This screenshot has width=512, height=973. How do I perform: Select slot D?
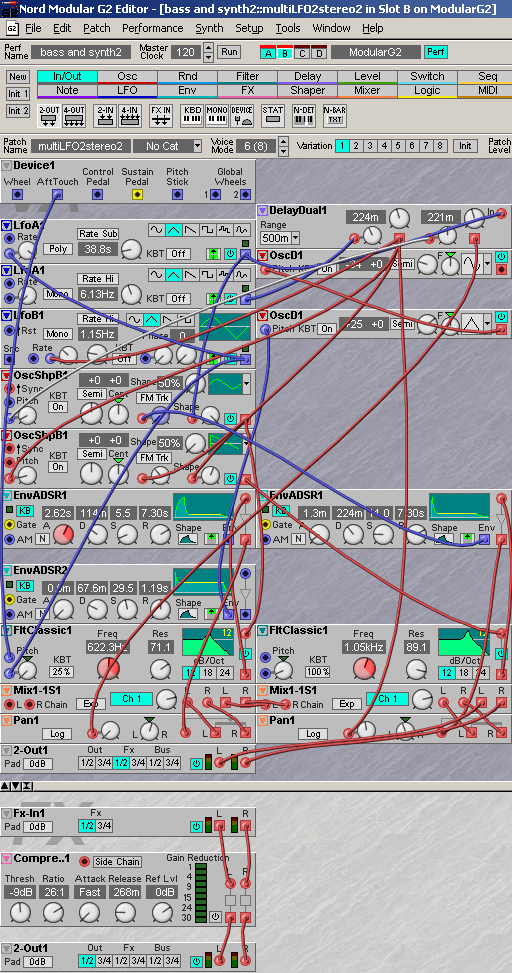click(x=319, y=53)
